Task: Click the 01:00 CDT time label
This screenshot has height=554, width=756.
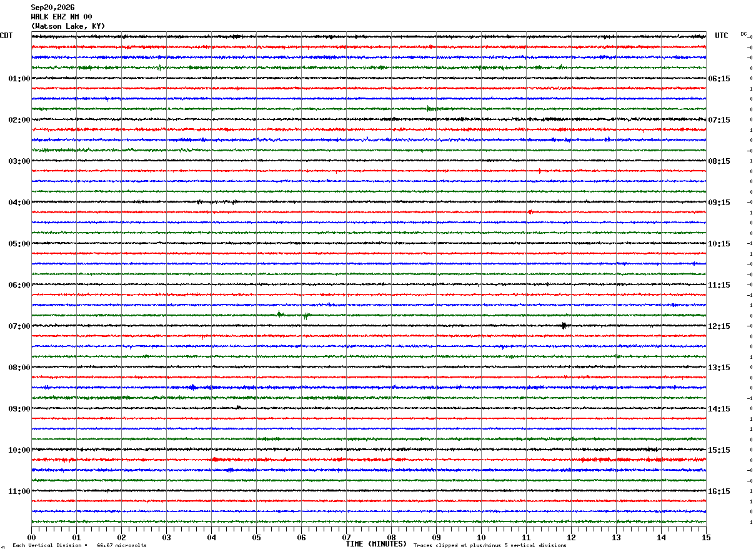Action: (x=19, y=79)
